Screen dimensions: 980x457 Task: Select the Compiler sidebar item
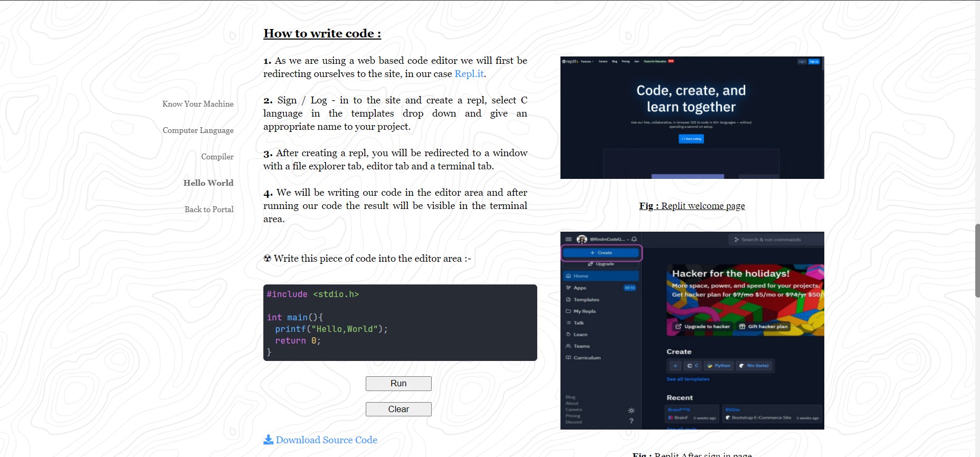point(217,157)
